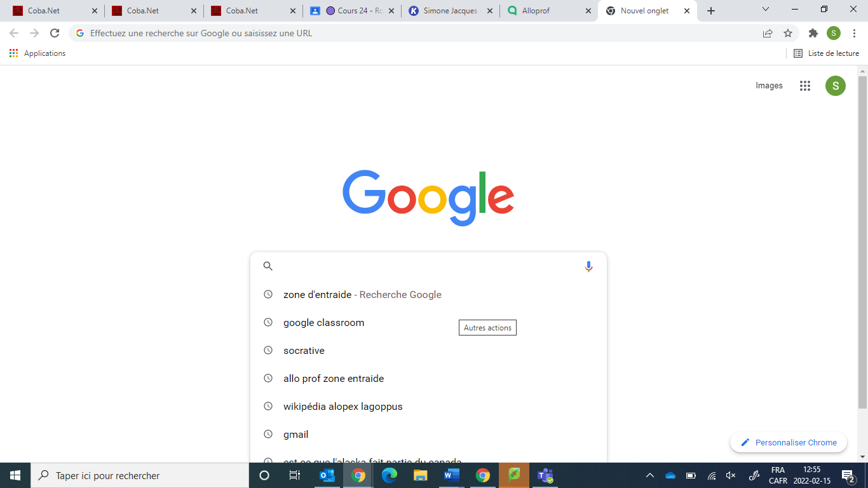
Task: Show hidden system tray icons
Action: (649, 475)
